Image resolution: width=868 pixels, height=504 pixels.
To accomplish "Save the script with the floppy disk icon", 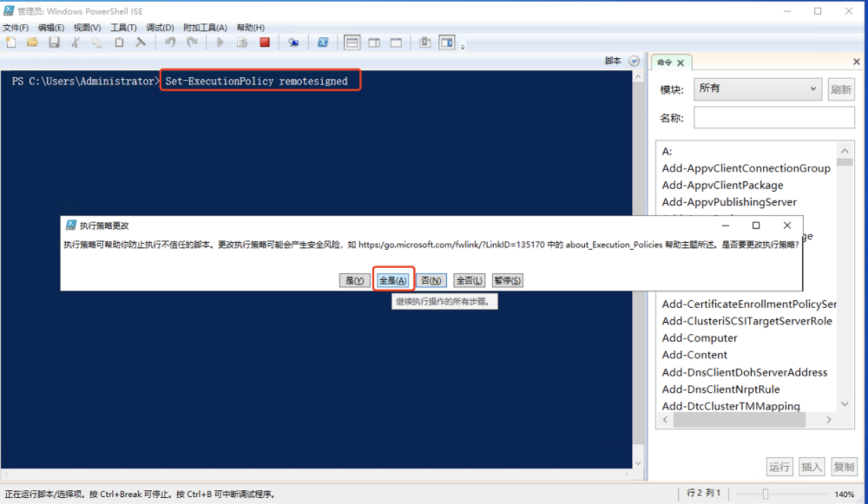I will [x=54, y=43].
